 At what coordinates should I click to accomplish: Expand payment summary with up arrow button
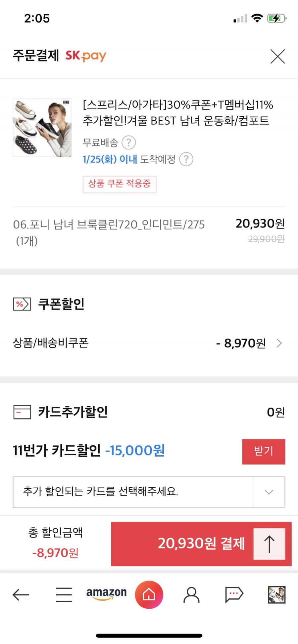[269, 544]
